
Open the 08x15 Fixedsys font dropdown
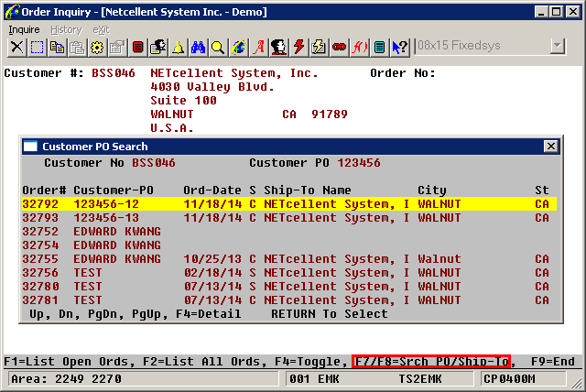click(x=558, y=46)
